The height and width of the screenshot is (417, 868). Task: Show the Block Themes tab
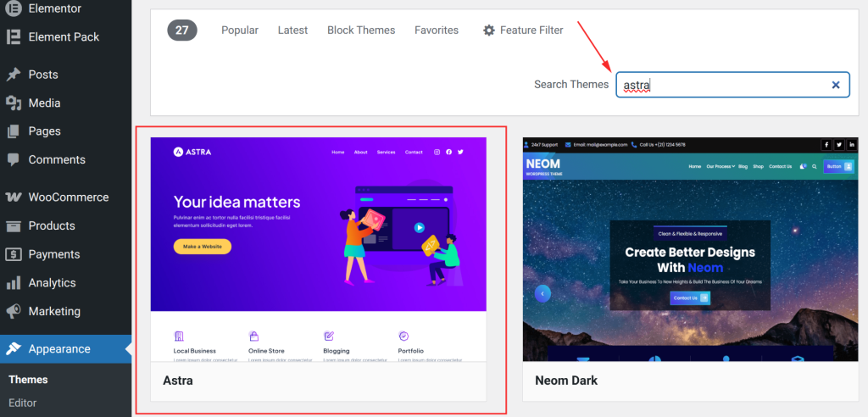point(361,31)
